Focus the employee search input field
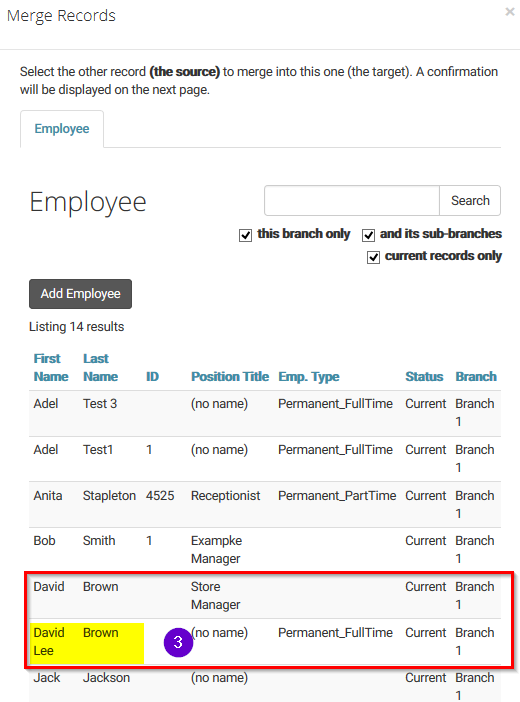520x702 pixels. pos(352,201)
